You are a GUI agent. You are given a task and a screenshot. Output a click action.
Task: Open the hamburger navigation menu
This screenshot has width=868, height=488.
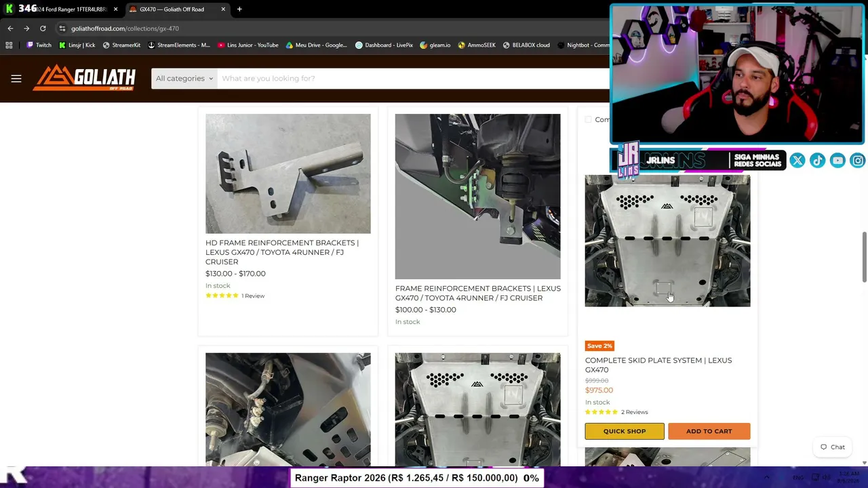(x=16, y=79)
